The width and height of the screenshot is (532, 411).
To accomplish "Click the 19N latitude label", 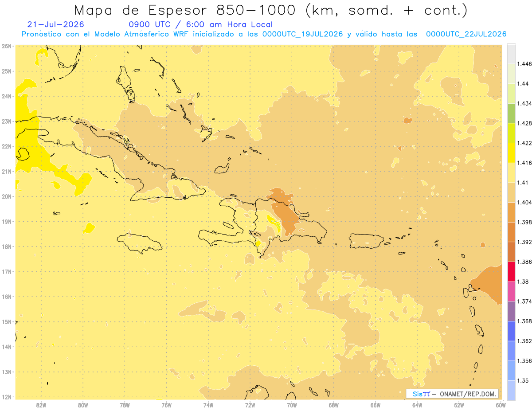I will pyautogui.click(x=6, y=222).
